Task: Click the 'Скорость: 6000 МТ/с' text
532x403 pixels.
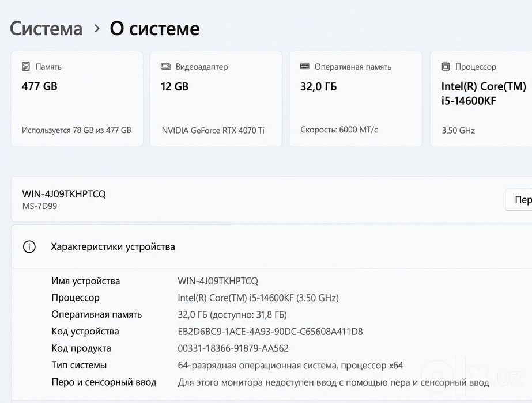Action: tap(339, 130)
